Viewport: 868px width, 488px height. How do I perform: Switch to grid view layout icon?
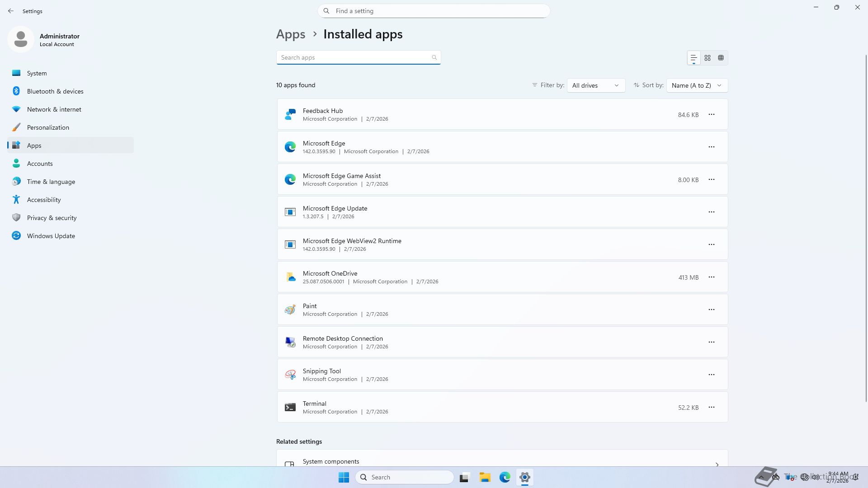708,58
